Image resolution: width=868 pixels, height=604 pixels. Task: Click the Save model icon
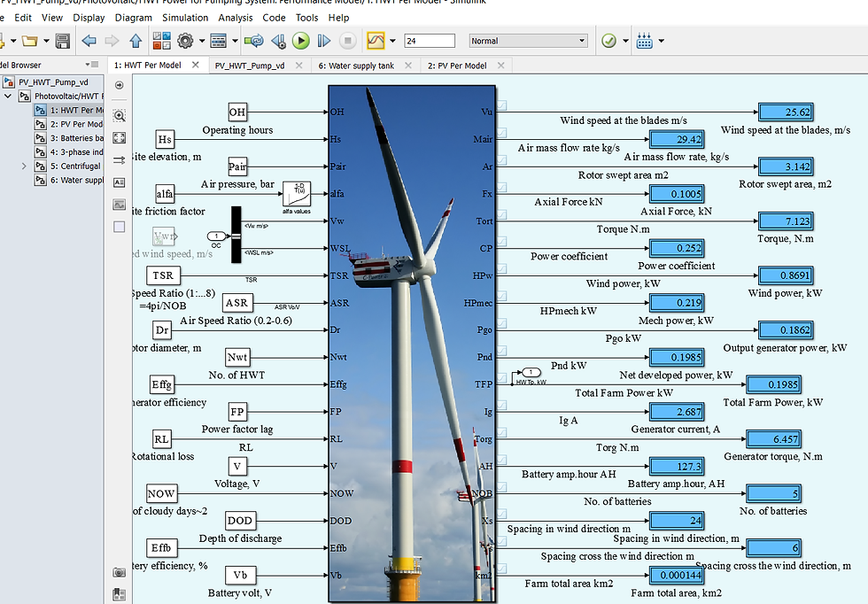[64, 40]
